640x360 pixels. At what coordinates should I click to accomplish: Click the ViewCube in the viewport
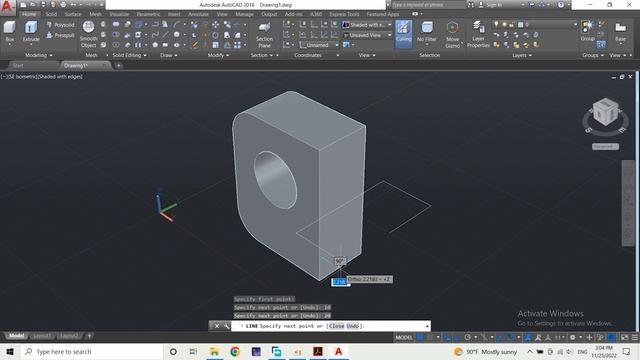(605, 112)
